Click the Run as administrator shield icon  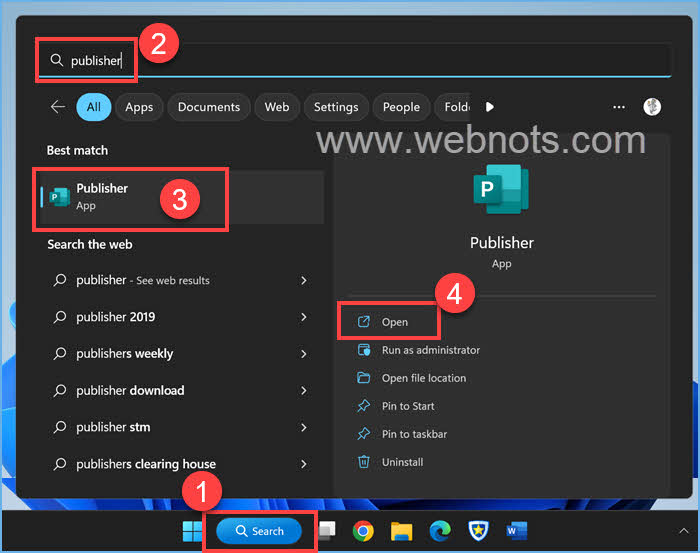click(364, 350)
